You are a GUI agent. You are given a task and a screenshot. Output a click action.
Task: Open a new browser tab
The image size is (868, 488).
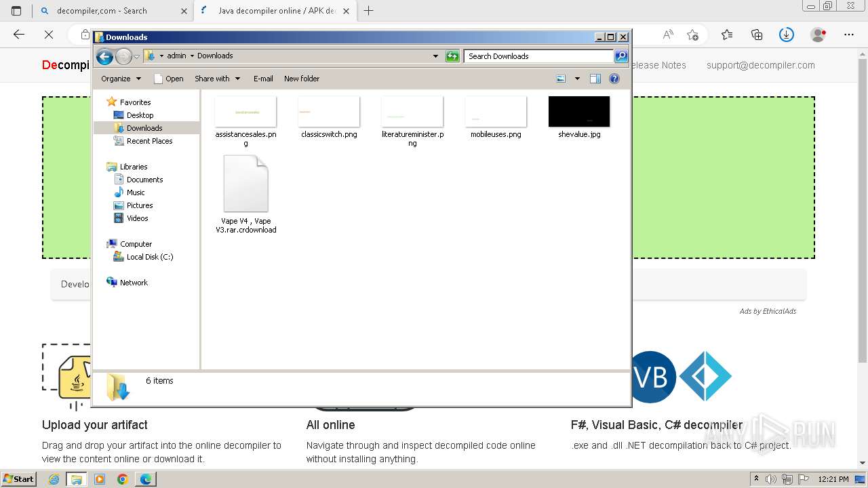coord(369,11)
